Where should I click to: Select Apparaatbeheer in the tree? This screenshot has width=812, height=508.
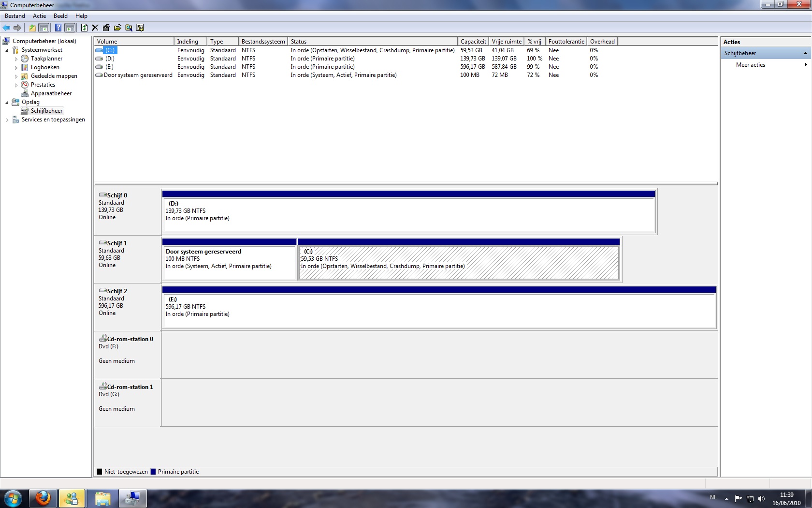tap(51, 93)
